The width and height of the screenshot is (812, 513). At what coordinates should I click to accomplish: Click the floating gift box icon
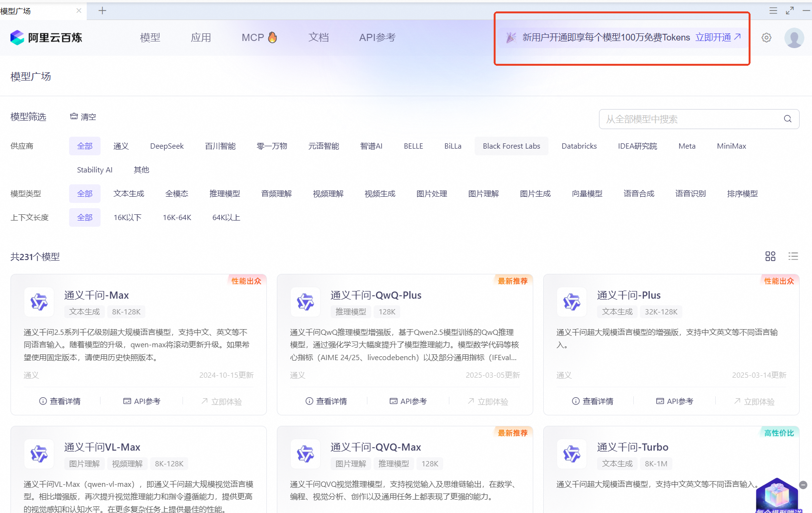[x=777, y=495]
